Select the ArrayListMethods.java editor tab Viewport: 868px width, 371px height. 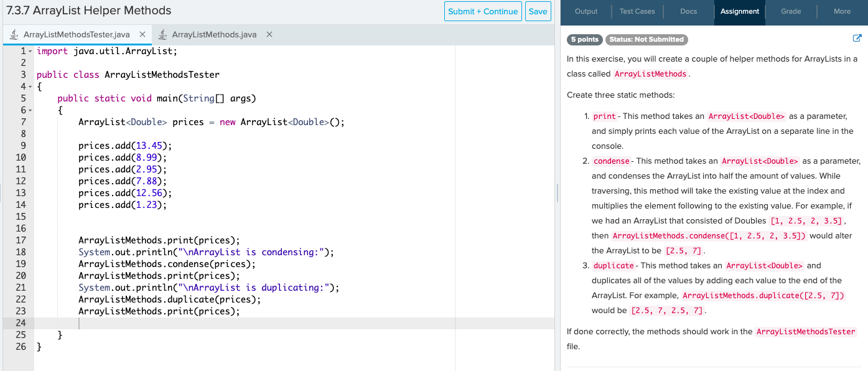pos(215,34)
